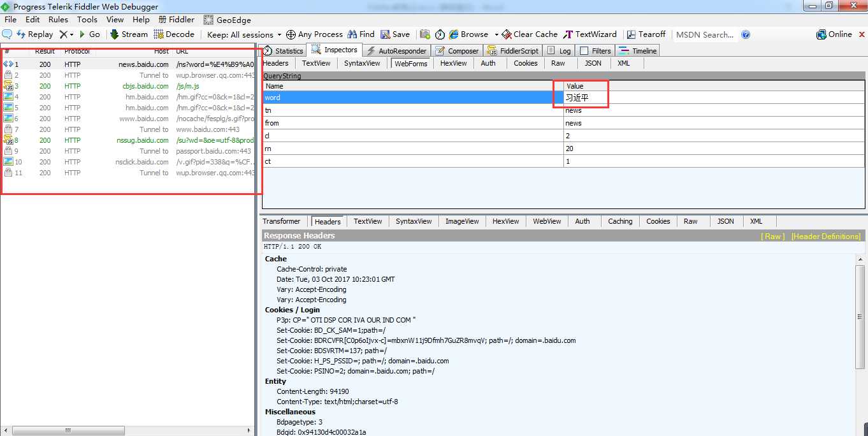
Task: Click the Go toolbar button
Action: [x=89, y=34]
